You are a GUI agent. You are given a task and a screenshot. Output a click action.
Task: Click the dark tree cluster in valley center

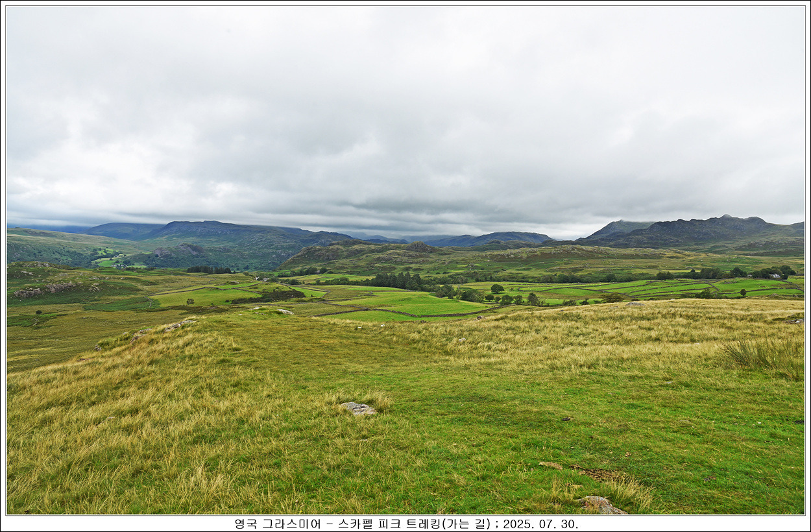coord(399,280)
